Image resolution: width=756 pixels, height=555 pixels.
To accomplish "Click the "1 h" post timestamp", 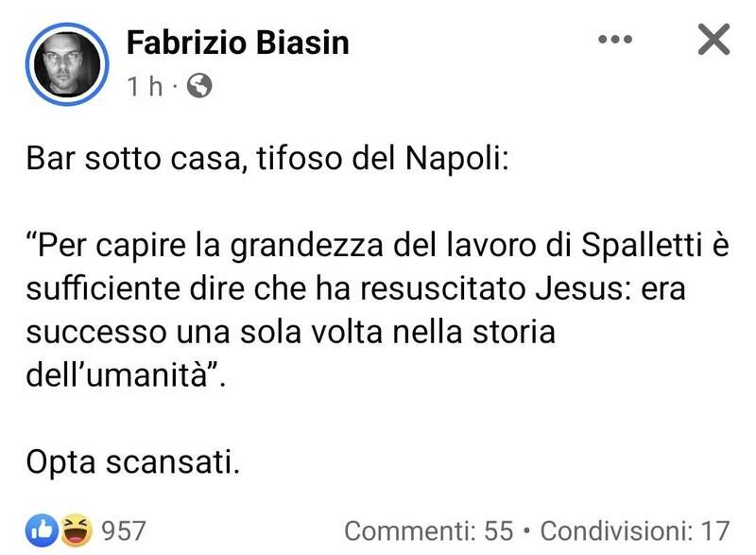I will coord(145,87).
